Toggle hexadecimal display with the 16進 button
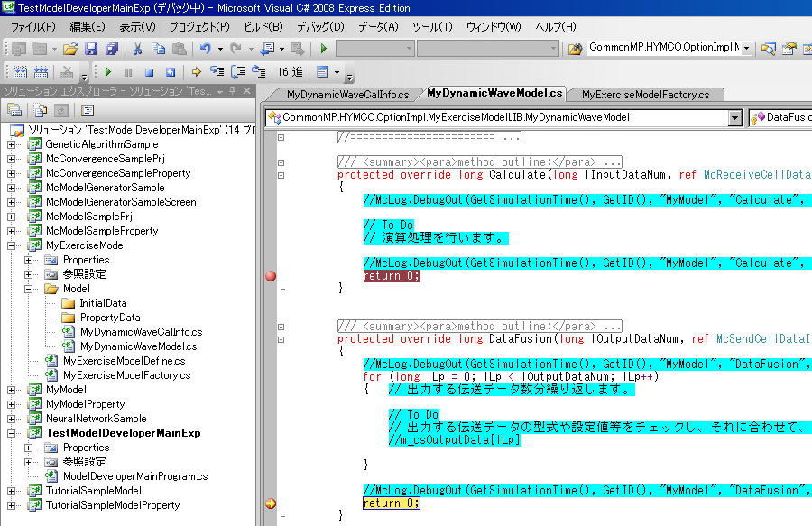Viewport: 812px width, 526px height. (x=290, y=72)
